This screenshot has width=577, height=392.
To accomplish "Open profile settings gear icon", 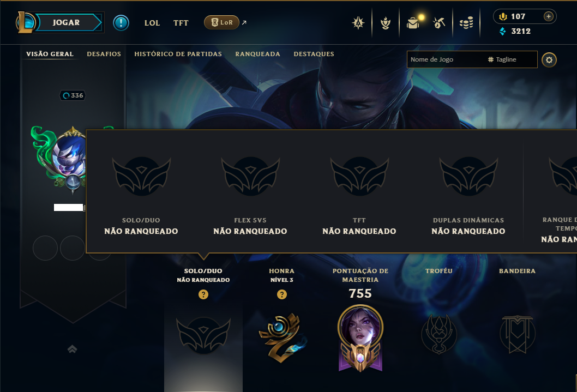I will pyautogui.click(x=549, y=60).
